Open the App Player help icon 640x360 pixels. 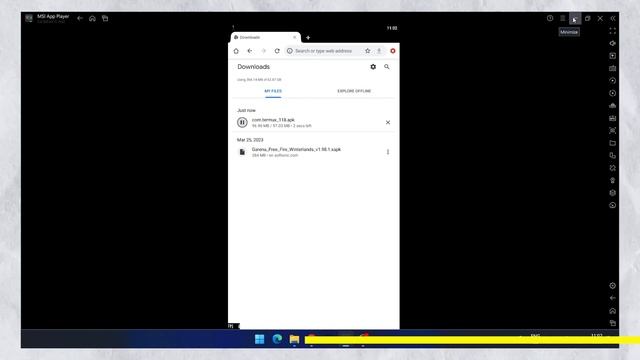coord(550,18)
